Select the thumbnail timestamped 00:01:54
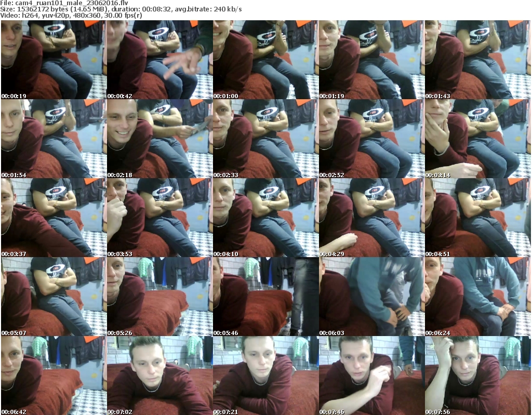 point(54,139)
